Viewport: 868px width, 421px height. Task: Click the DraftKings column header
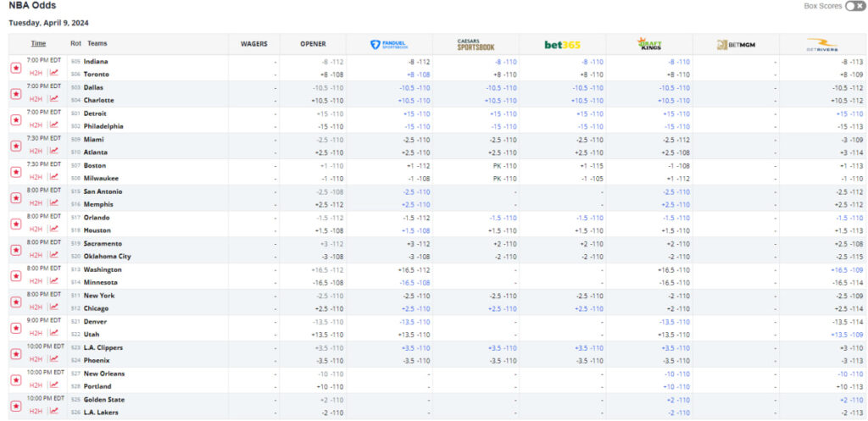649,44
